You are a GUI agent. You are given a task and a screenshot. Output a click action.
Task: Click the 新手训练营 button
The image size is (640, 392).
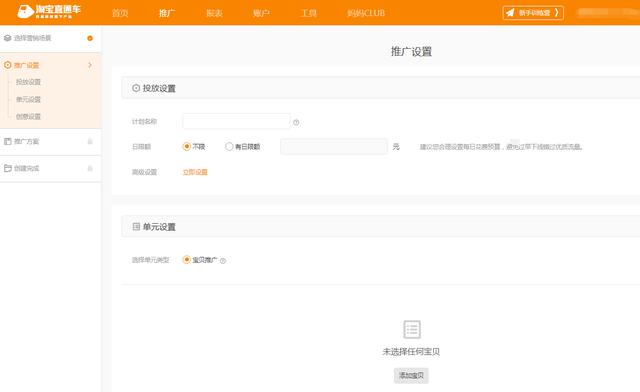tap(533, 13)
